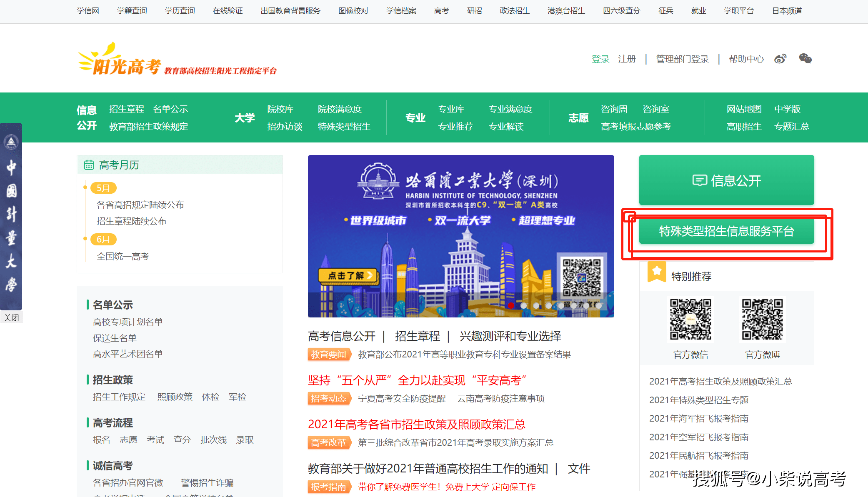Click the calendar icon beside 高考月历

[89, 165]
